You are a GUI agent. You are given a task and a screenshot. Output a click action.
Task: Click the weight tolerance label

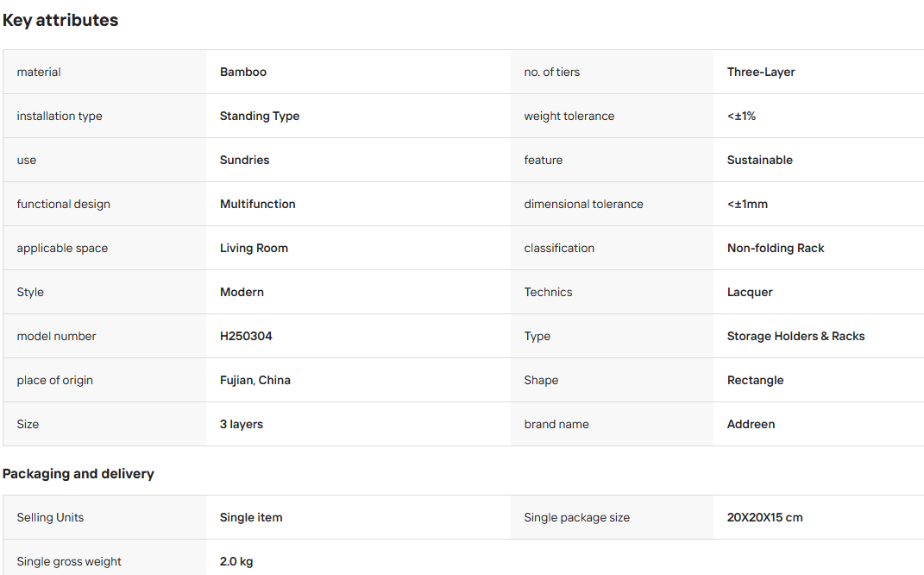(569, 117)
